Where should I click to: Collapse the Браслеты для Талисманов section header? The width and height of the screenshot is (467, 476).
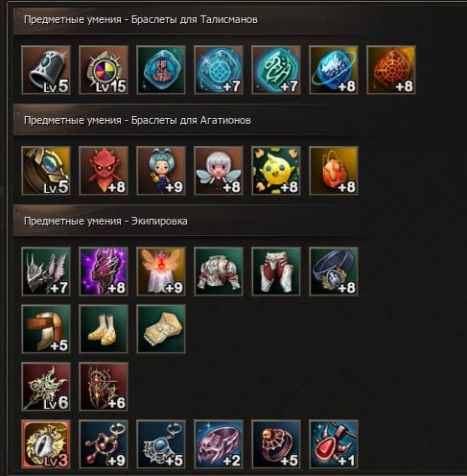[240, 20]
